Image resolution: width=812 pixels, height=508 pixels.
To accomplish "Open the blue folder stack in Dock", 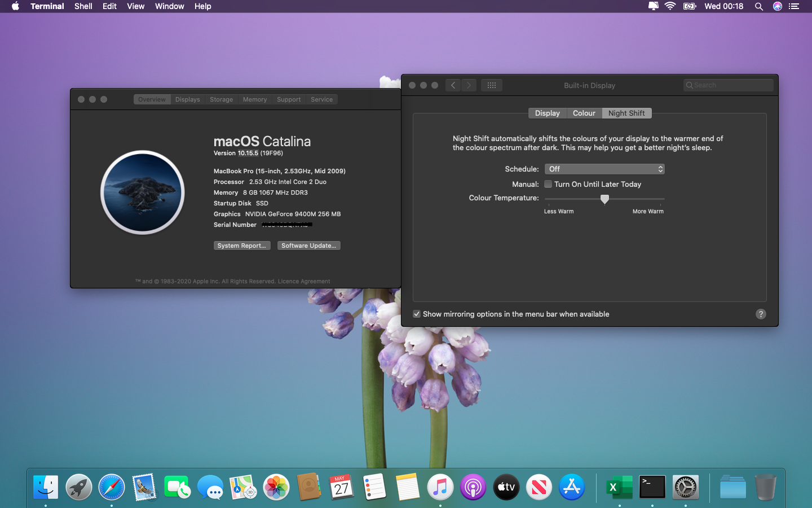I will pos(732,487).
